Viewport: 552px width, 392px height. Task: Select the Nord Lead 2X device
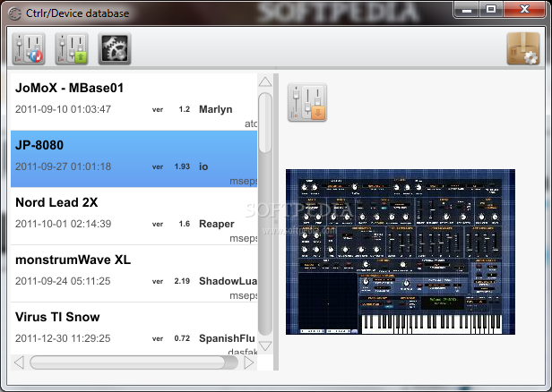[x=134, y=217]
